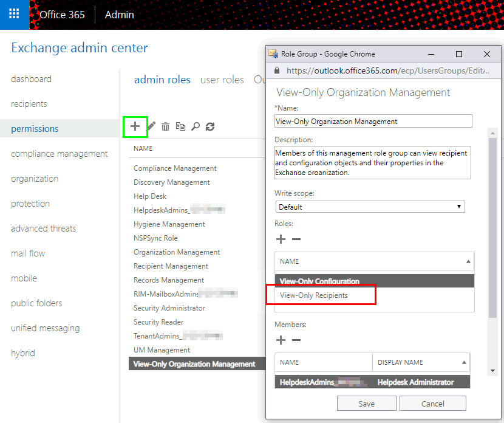The width and height of the screenshot is (504, 423).
Task: Open advanced threats section
Action: [x=43, y=229]
